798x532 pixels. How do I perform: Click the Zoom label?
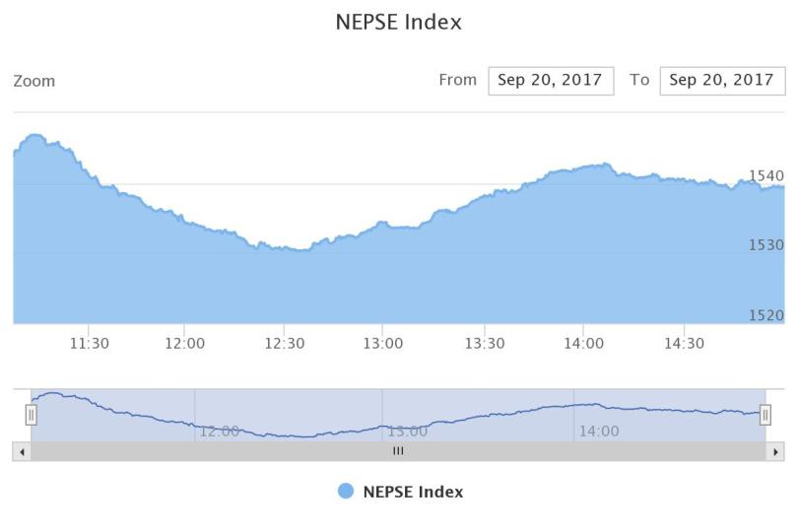point(33,81)
